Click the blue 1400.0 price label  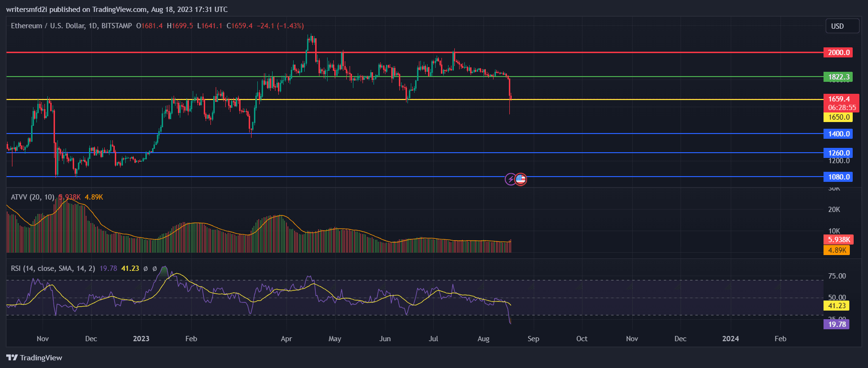839,134
